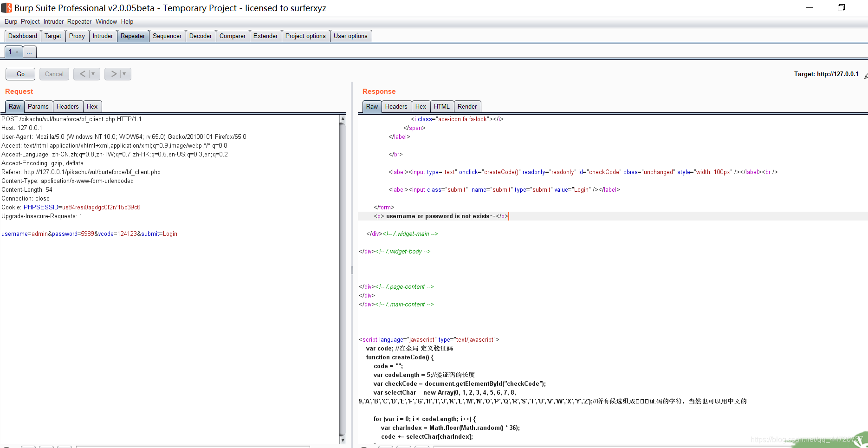Switch to the Target tab
The image size is (868, 448).
pyautogui.click(x=53, y=36)
